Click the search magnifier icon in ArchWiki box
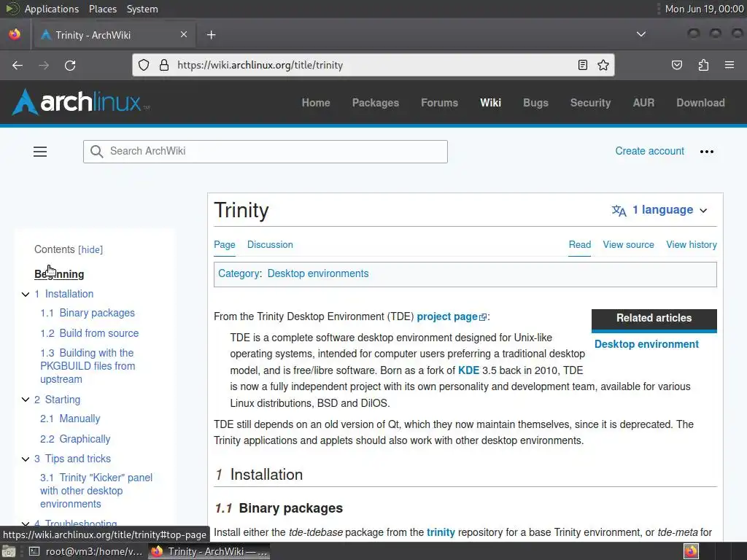The width and height of the screenshot is (747, 560). 97,152
